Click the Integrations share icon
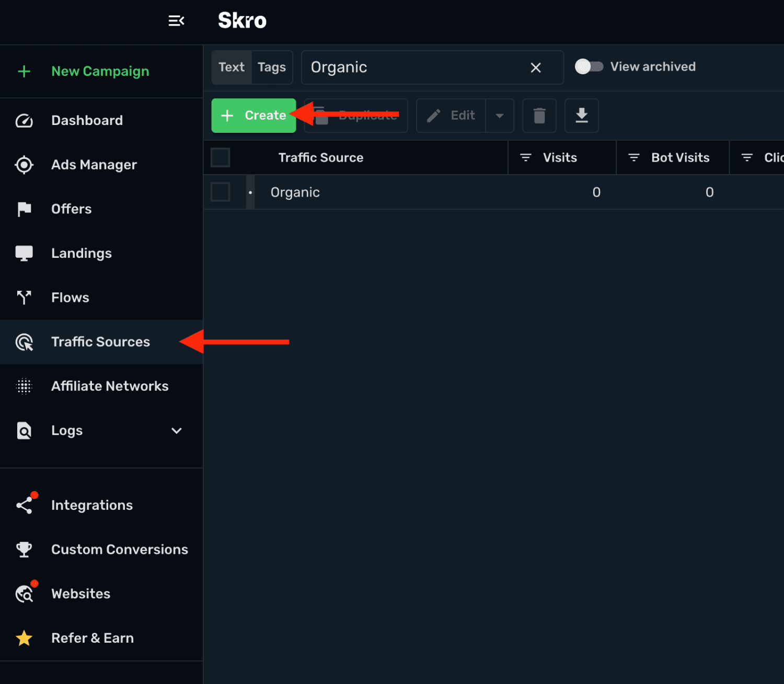This screenshot has height=684, width=784. [24, 505]
